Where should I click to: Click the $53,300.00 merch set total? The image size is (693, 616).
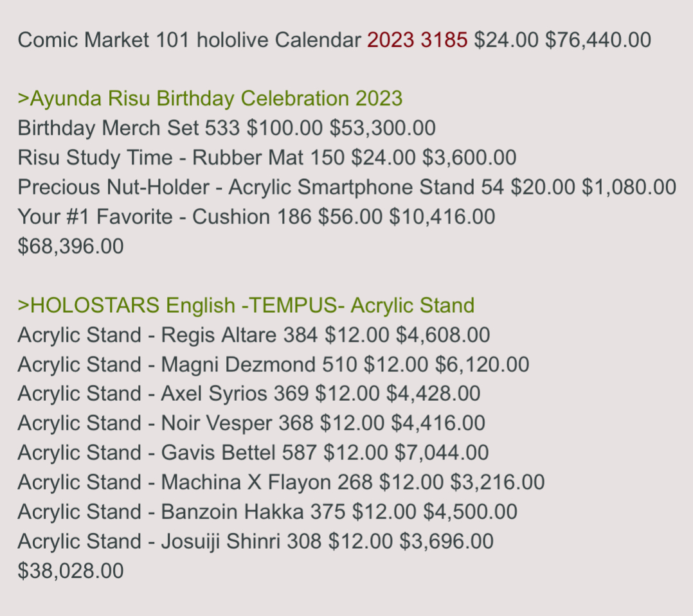[x=382, y=128]
